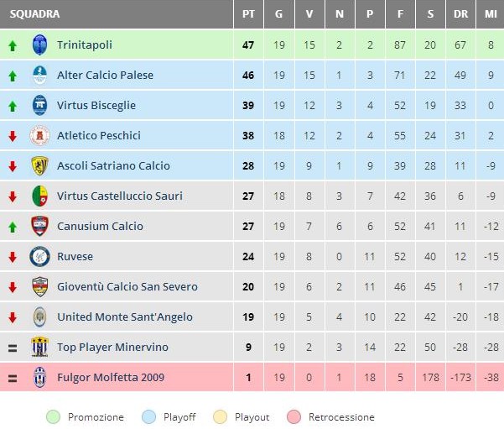Viewport: 504px width, 429px height.
Task: Open Gioventù Calcio San Severo team link
Action: point(127,287)
